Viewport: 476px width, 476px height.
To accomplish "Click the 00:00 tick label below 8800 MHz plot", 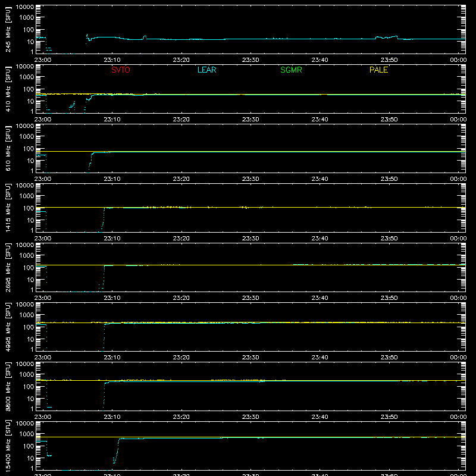I will coord(458,417).
